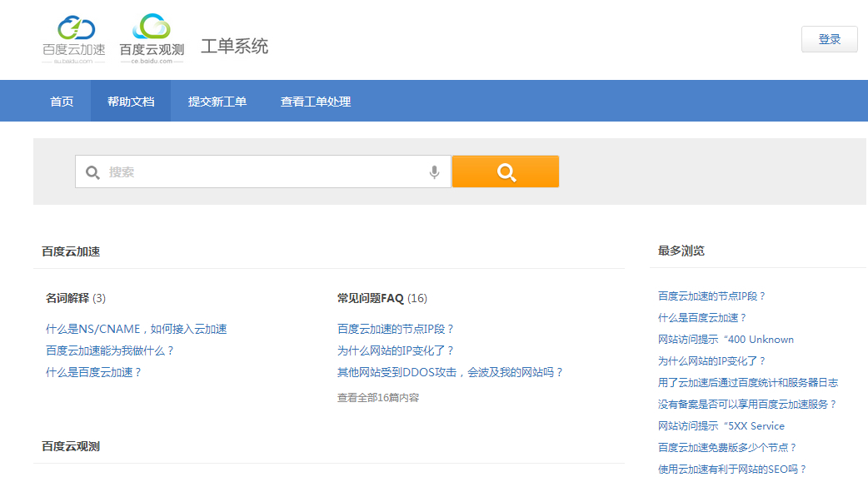The height and width of the screenshot is (477, 868).
Task: Open 网站访问提示 "400 Unknown link
Action: coord(726,339)
